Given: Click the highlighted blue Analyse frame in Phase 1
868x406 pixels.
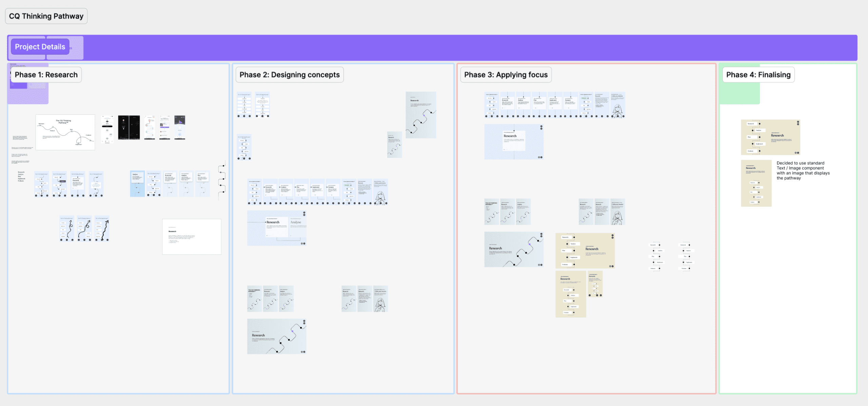Looking at the screenshot, I should pyautogui.click(x=137, y=184).
